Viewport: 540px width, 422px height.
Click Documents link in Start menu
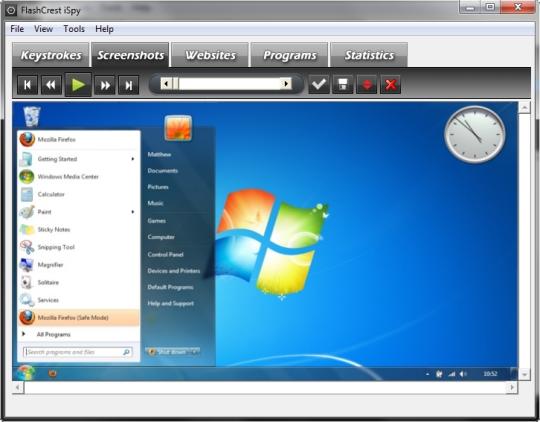click(163, 171)
